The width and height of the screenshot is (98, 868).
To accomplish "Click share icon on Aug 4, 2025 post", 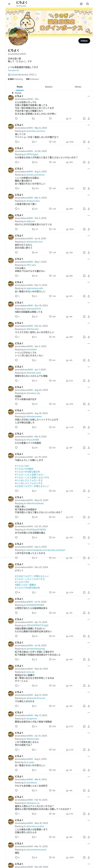I will [89, 189].
